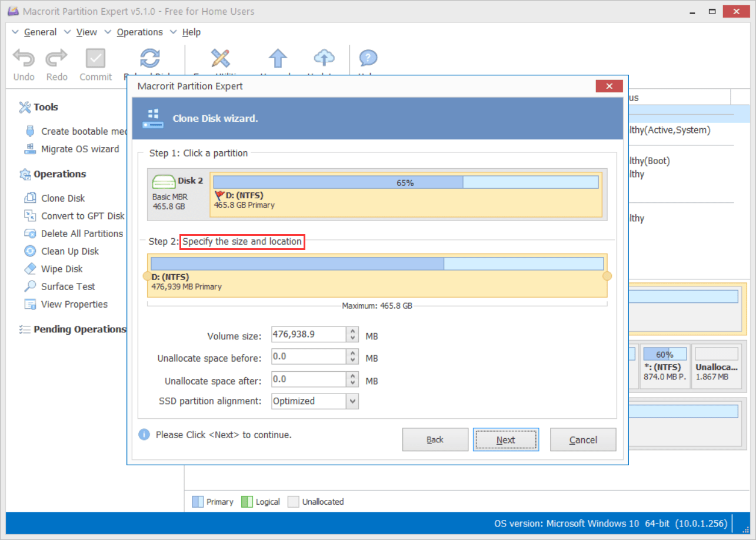Expand the arrow before View menu
Screen dimensions: 756x540
67,32
